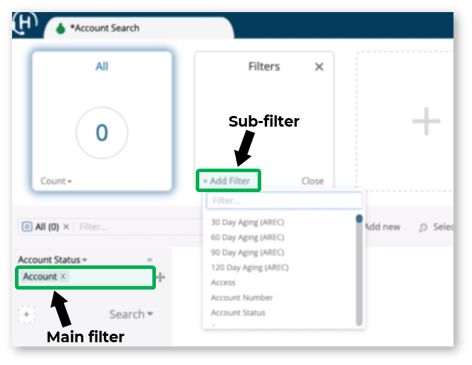
Task: Click the 0 count circle
Action: click(102, 133)
